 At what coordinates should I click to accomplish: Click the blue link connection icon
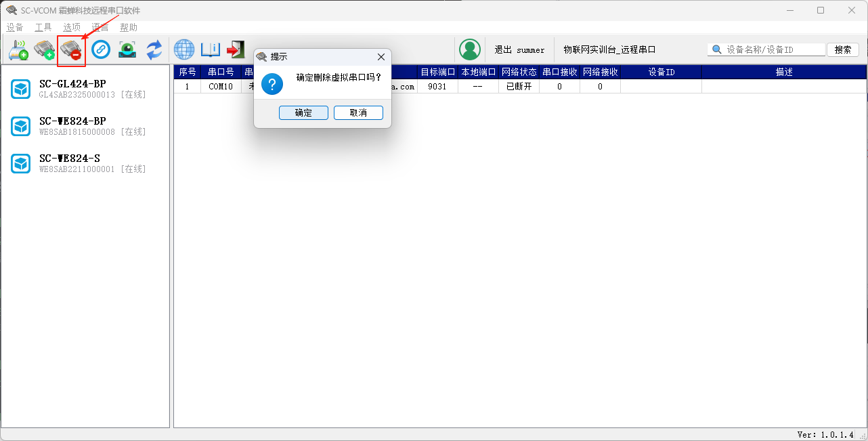[101, 49]
